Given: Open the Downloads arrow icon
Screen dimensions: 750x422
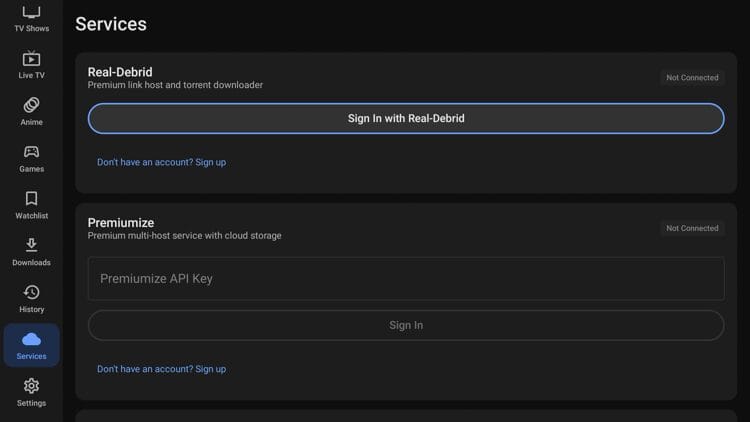Looking at the screenshot, I should tap(32, 244).
